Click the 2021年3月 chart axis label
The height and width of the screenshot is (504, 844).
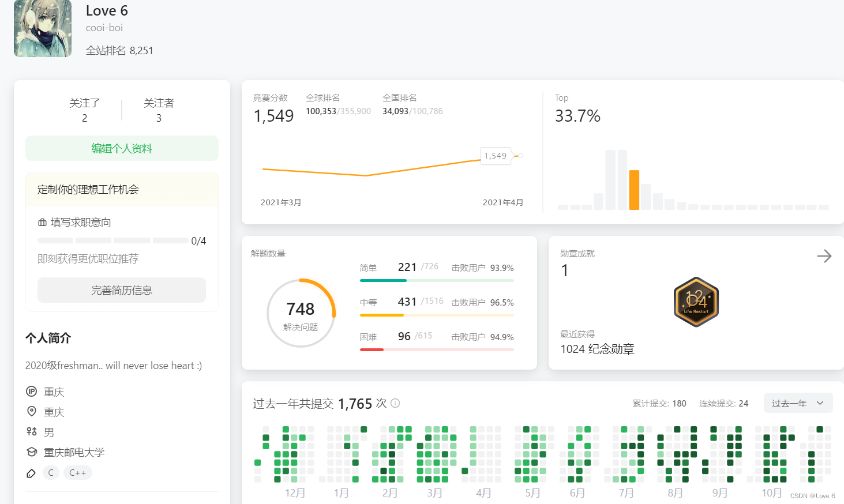281,202
